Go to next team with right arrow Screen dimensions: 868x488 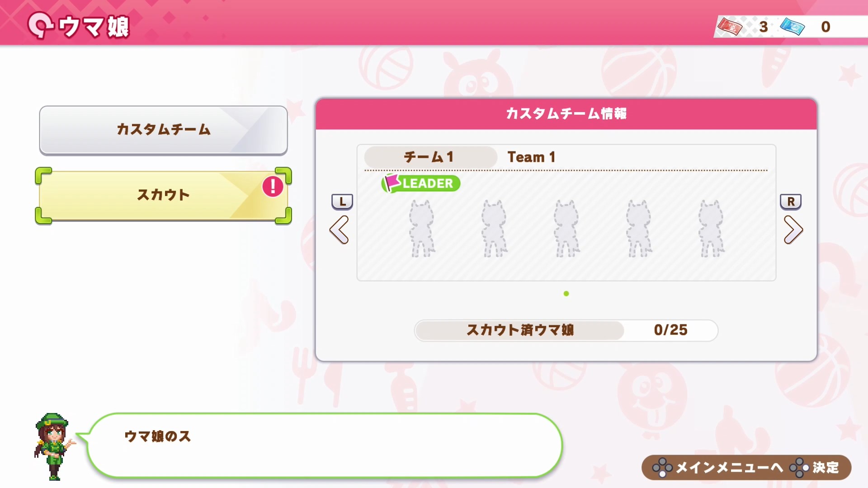(793, 230)
